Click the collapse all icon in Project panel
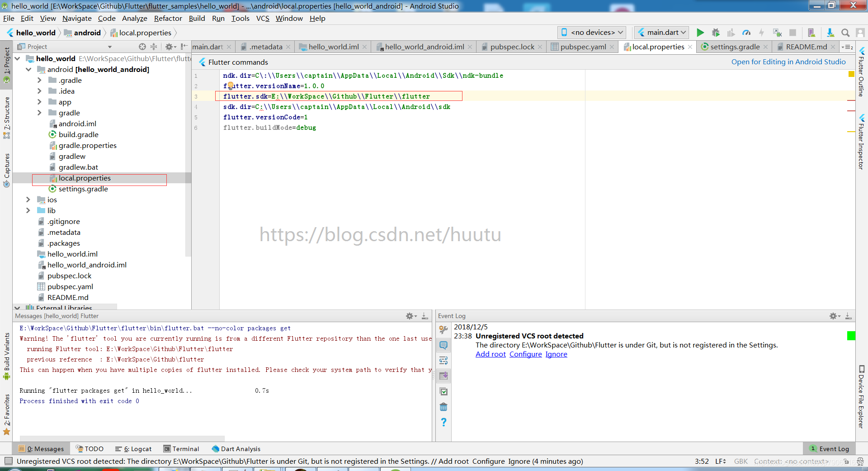Screen dimensions: 868x471 pyautogui.click(x=154, y=47)
